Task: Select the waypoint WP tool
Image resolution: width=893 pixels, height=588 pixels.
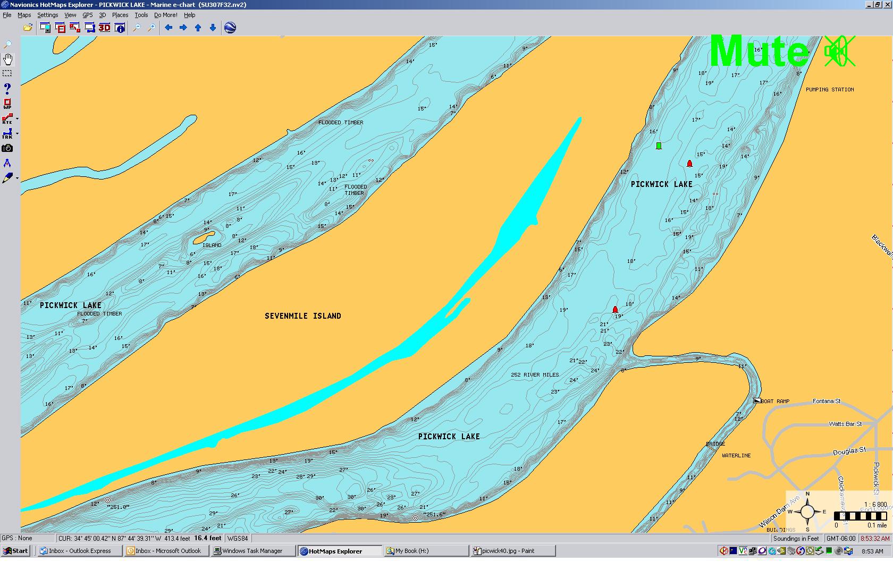Action: tap(7, 104)
